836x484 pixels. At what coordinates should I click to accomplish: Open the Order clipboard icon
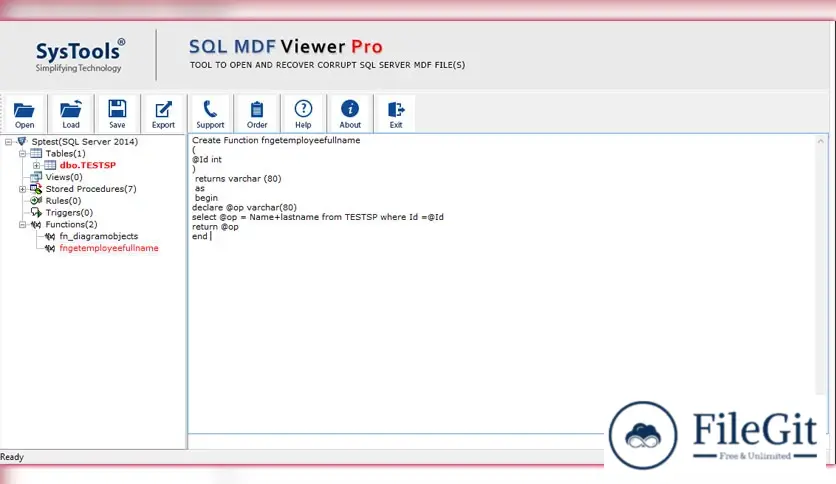257,109
